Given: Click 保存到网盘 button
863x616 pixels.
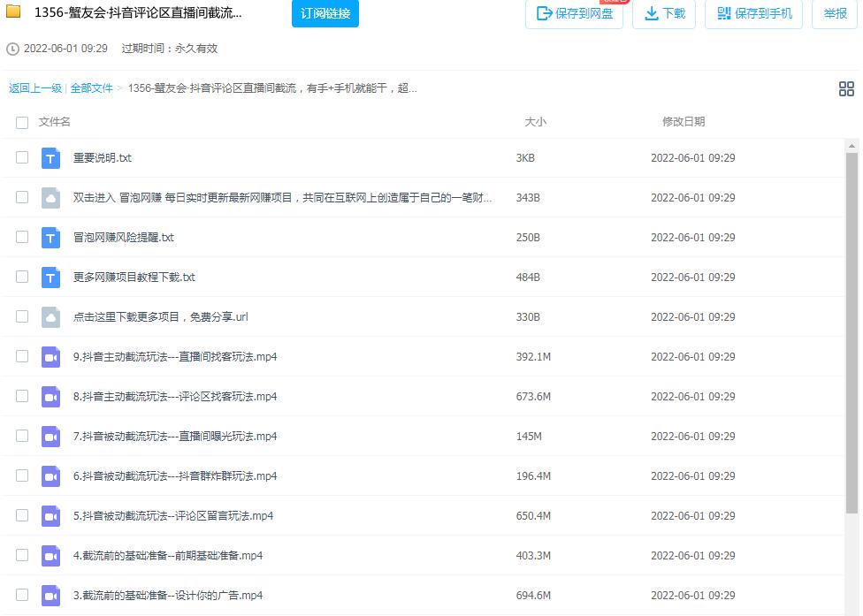Looking at the screenshot, I should tap(574, 13).
